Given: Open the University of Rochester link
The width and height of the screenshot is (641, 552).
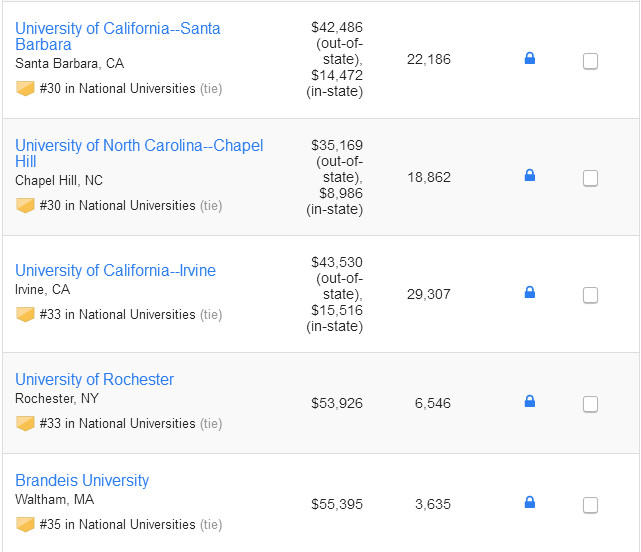Looking at the screenshot, I should pos(94,380).
